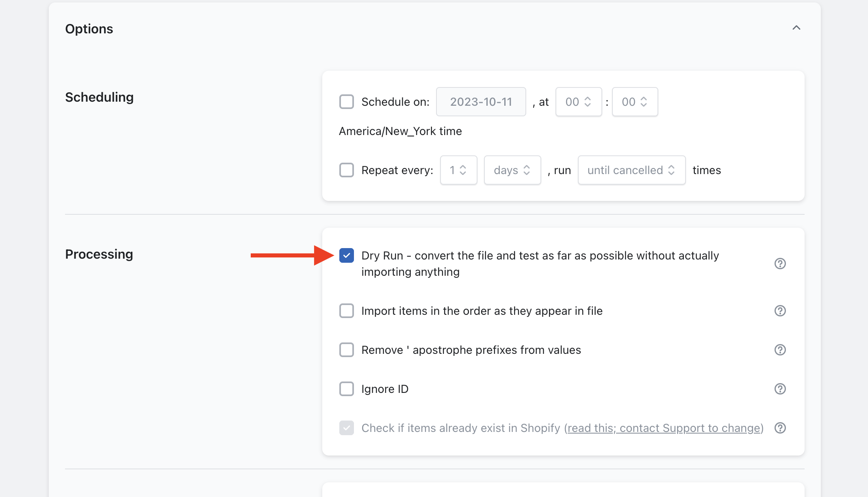Open help for the Dry Run option
Viewport: 868px width, 497px height.
click(x=780, y=264)
